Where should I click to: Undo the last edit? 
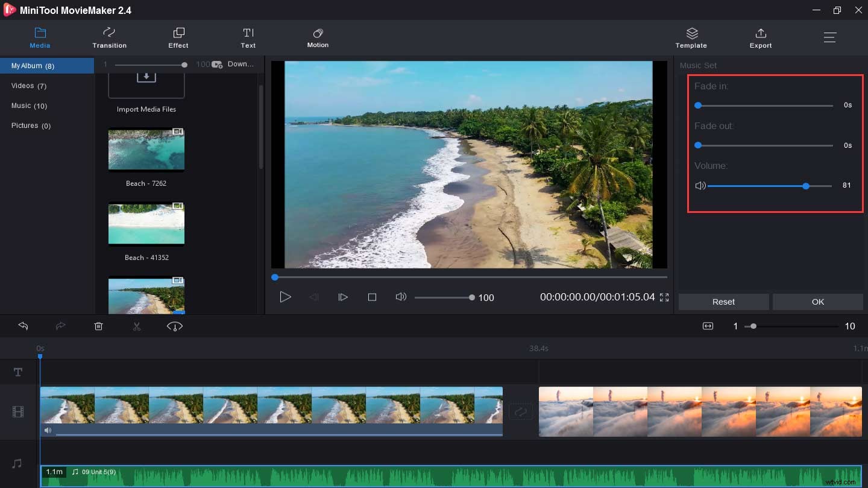pyautogui.click(x=23, y=326)
